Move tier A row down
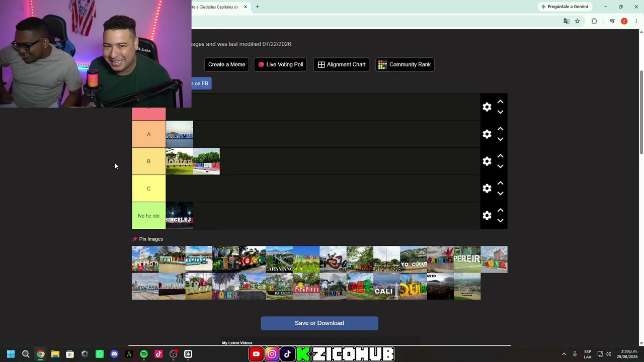Screen dimensions: 644x362 click(500, 139)
